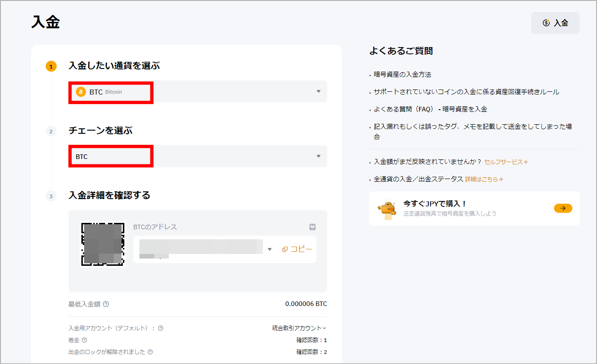Expand the BTC address dropdown arrow
The width and height of the screenshot is (597, 364).
(x=270, y=249)
